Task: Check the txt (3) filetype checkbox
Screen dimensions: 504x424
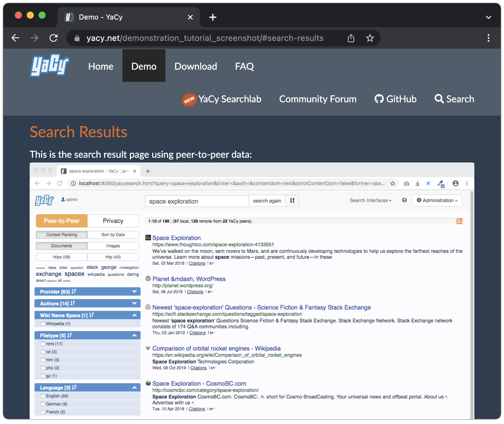Action: click(x=43, y=352)
